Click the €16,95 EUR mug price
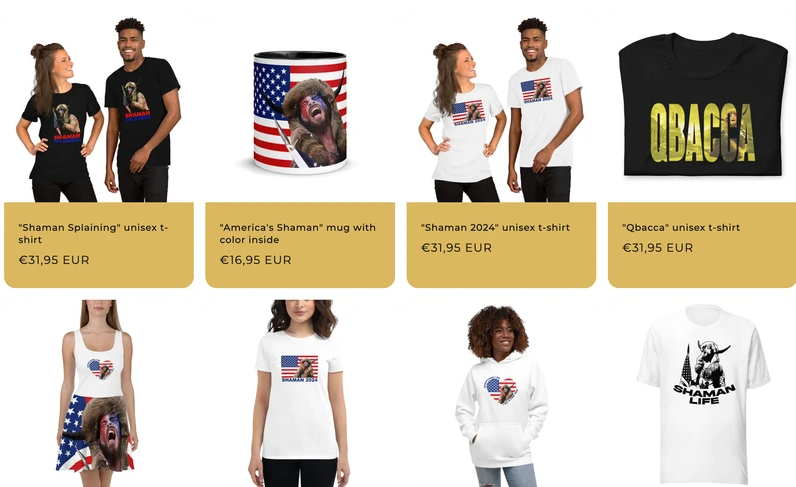This screenshot has height=487, width=796. [255, 260]
